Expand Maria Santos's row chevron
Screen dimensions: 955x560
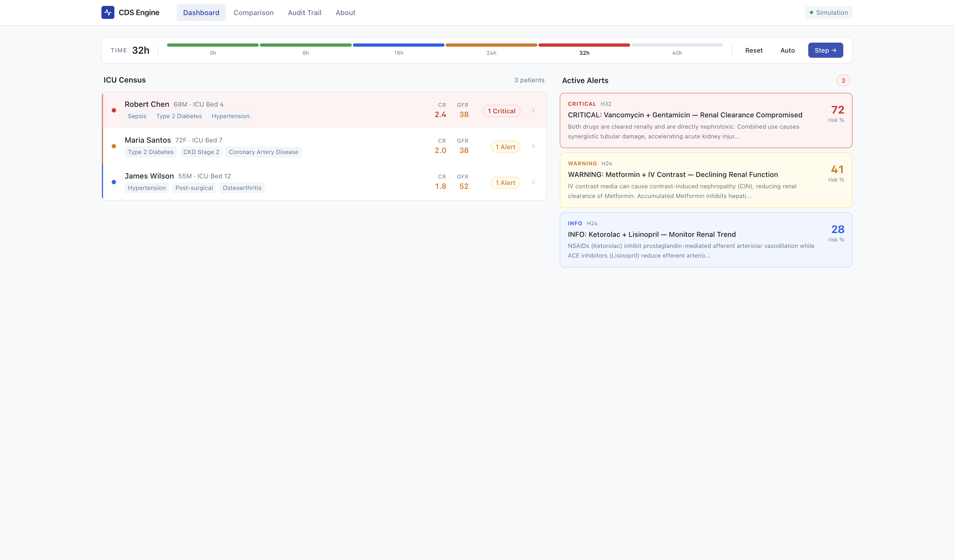[x=533, y=146]
